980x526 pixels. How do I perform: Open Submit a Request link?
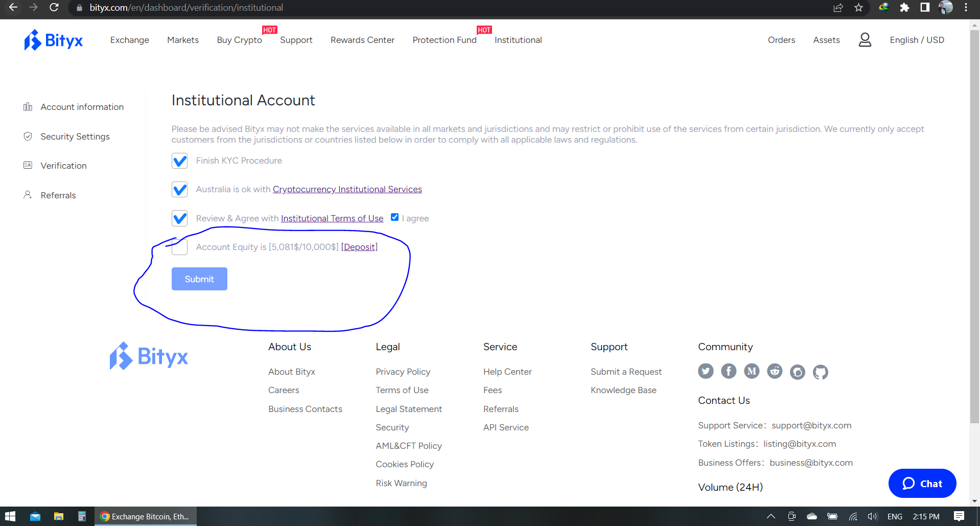[626, 372]
